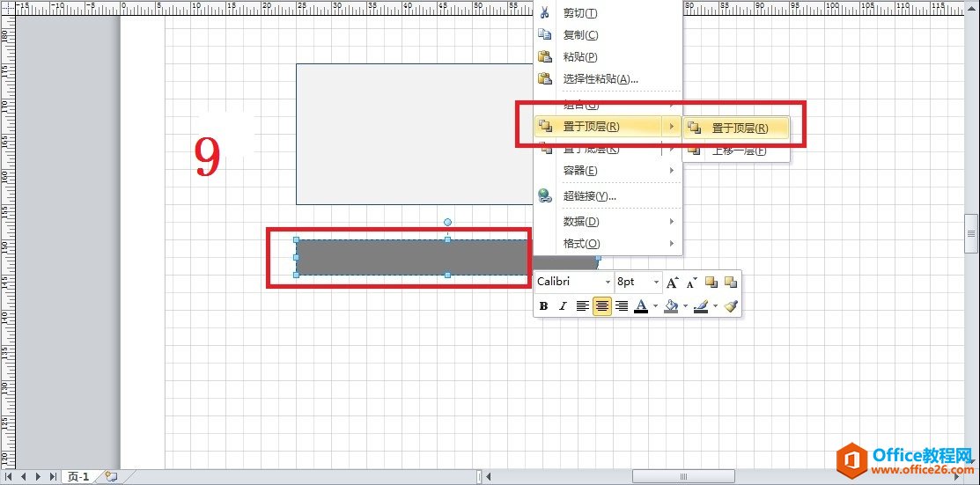Open the 8pt font size dropdown
This screenshot has width=980, height=485.
[x=656, y=283]
